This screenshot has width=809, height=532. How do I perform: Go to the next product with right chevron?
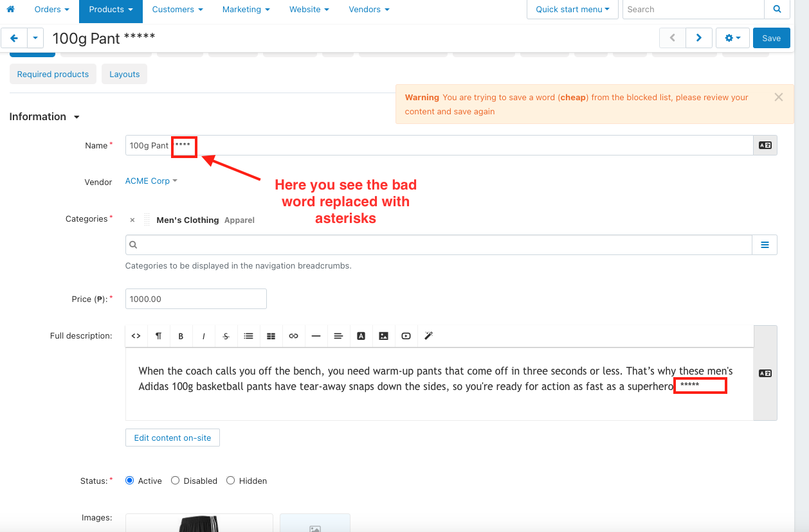699,38
